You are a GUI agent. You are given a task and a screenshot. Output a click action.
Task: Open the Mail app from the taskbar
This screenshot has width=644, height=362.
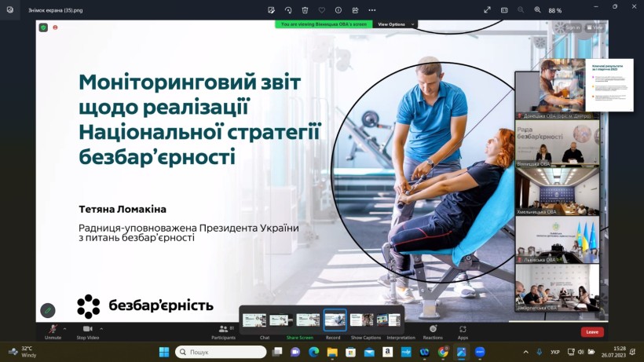tap(369, 352)
